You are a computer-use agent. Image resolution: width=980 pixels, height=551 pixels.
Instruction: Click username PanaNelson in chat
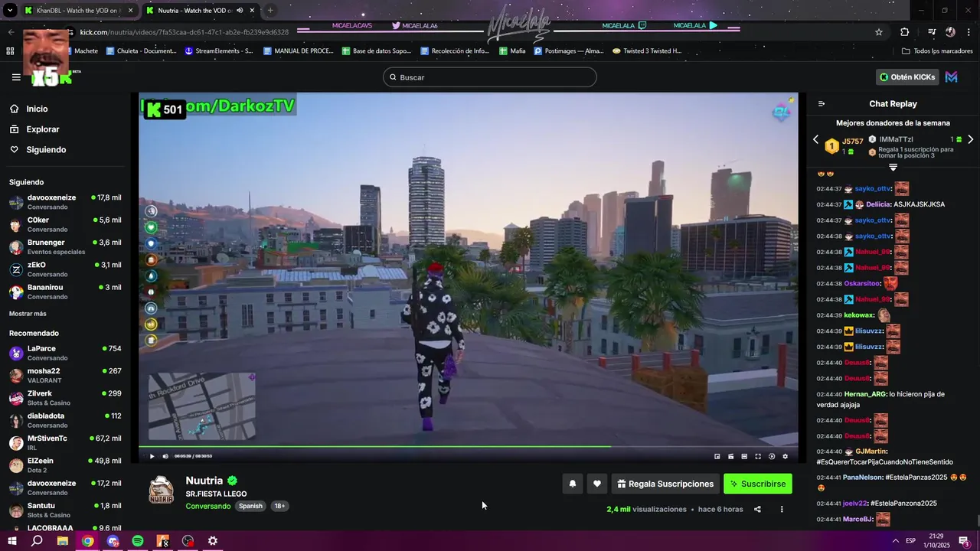pos(863,478)
